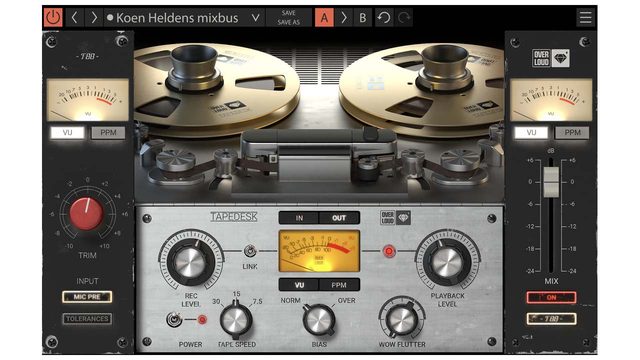Click the output level fader handle
640x360 pixels.
pyautogui.click(x=551, y=182)
